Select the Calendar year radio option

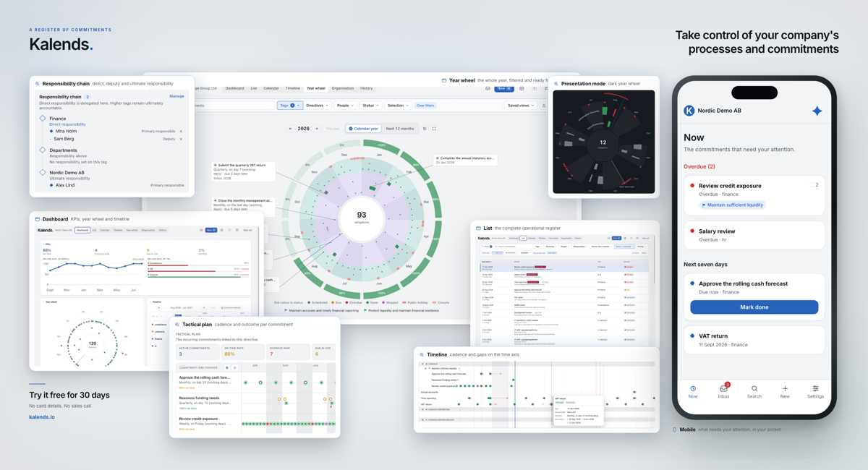[364, 129]
